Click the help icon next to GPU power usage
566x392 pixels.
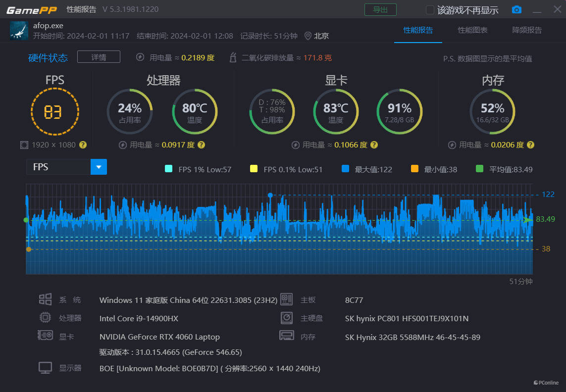click(374, 145)
